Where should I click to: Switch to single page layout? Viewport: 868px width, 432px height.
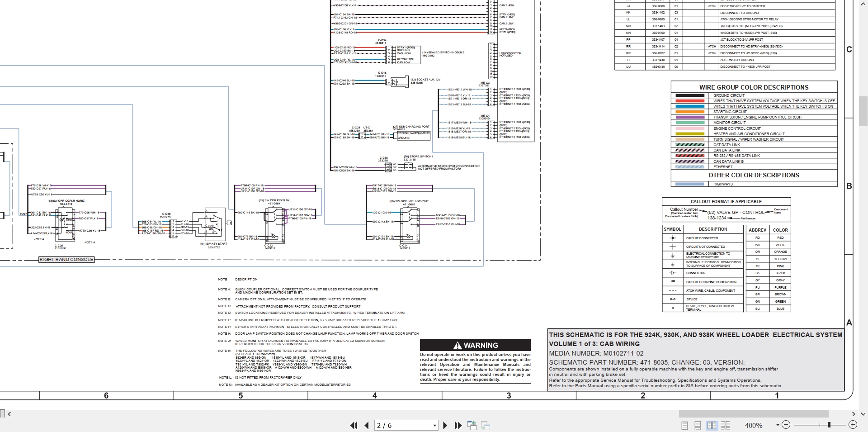[684, 425]
